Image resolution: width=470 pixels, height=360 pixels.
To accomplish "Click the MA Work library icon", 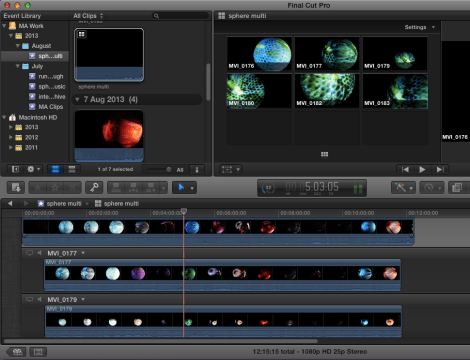I will pos(12,26).
